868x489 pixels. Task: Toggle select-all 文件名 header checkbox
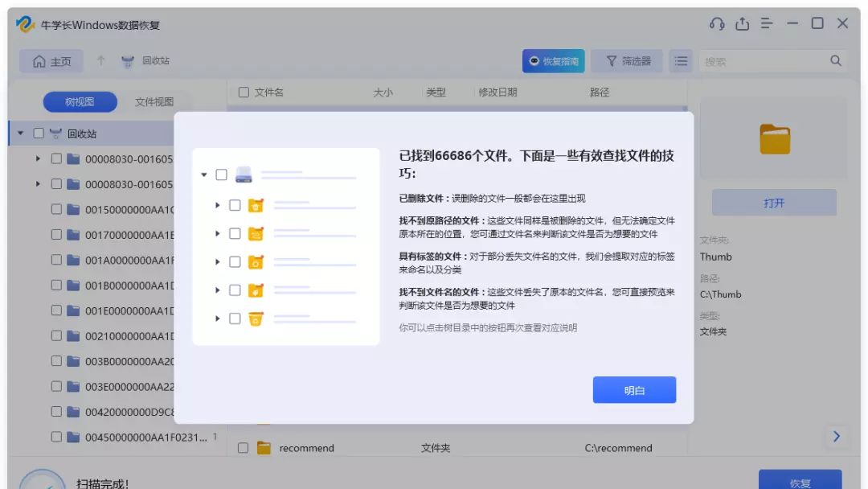244,92
